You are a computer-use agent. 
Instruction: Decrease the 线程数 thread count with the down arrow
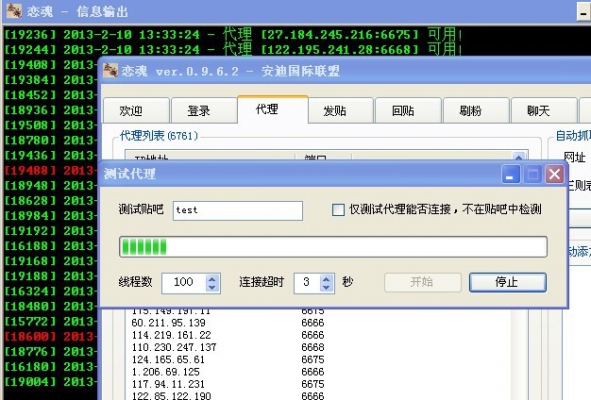(212, 287)
